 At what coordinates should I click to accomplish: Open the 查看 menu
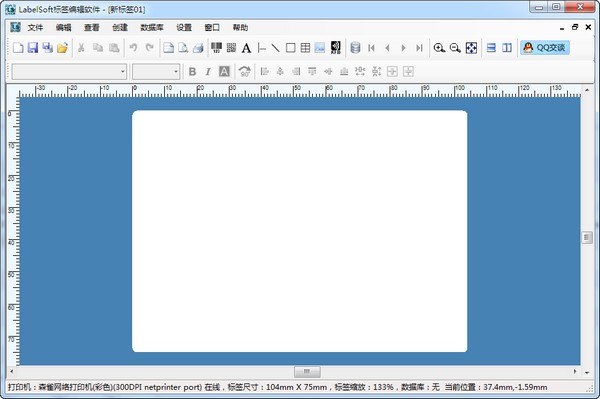92,28
